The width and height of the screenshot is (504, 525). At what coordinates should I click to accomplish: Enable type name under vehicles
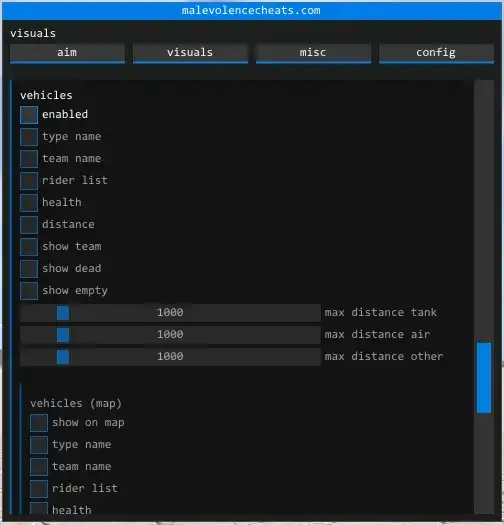click(29, 137)
